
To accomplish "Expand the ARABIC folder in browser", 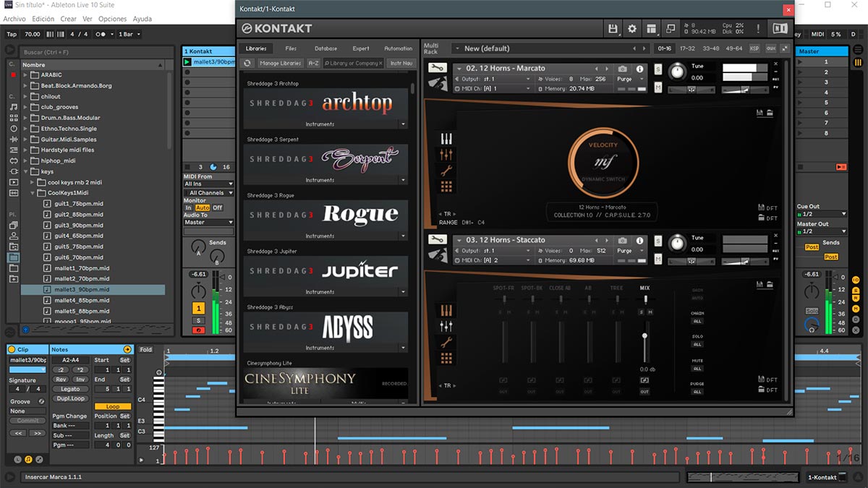I will point(26,74).
